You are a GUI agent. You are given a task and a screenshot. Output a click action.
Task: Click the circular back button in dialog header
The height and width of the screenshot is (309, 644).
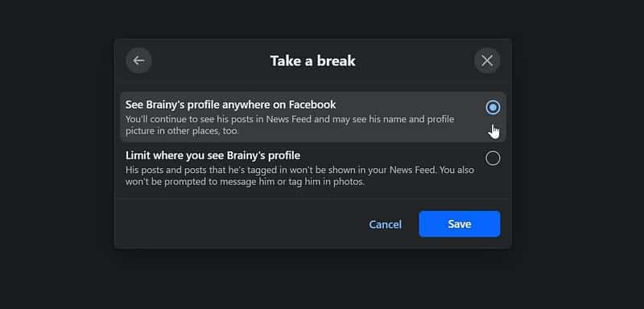click(138, 60)
